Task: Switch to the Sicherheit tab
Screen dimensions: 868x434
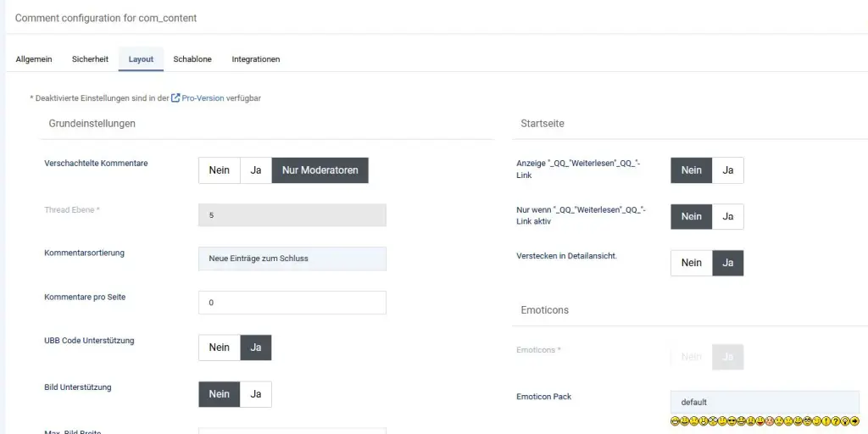Action: coord(90,59)
